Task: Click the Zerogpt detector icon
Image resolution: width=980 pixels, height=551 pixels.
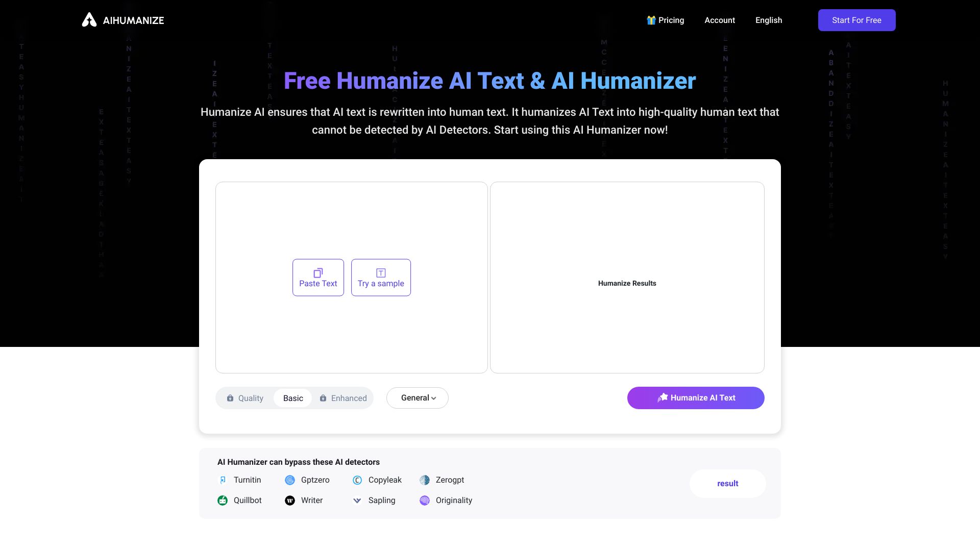Action: tap(425, 480)
